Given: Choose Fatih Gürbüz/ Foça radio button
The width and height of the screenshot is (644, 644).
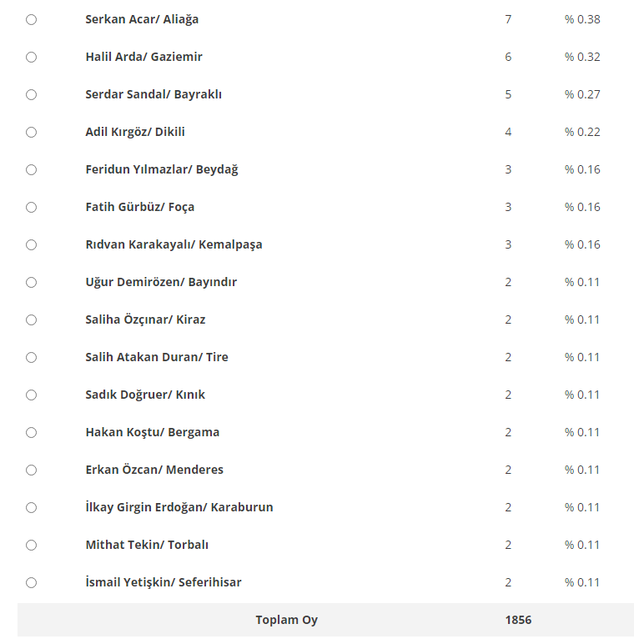Looking at the screenshot, I should (32, 208).
